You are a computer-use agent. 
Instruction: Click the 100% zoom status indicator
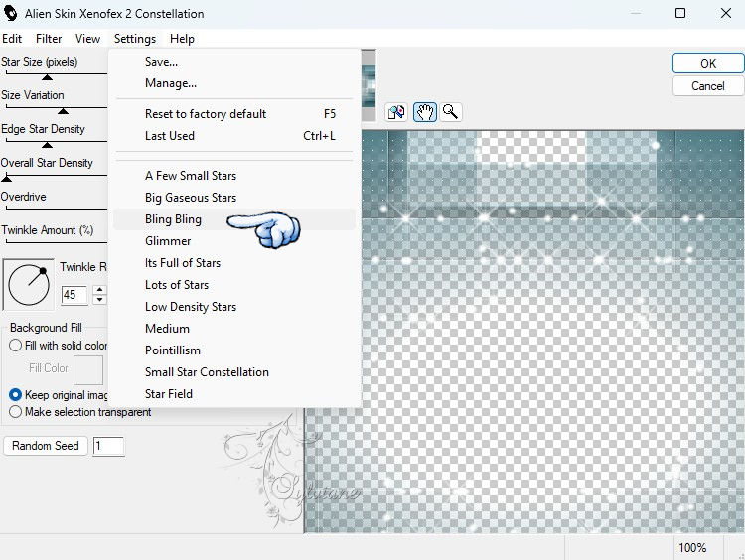(692, 548)
